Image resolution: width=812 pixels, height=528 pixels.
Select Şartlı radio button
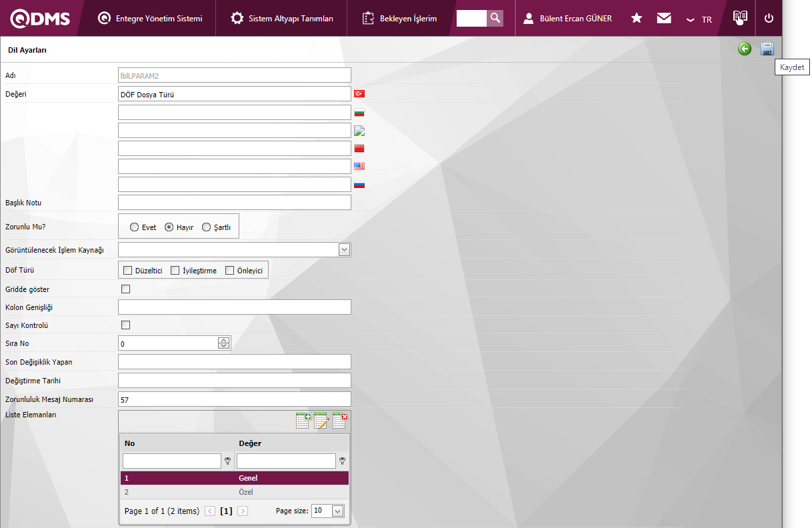click(x=206, y=227)
